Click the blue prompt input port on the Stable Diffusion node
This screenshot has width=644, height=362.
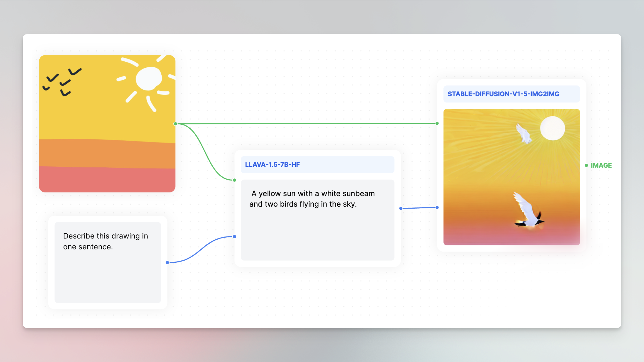(x=437, y=207)
